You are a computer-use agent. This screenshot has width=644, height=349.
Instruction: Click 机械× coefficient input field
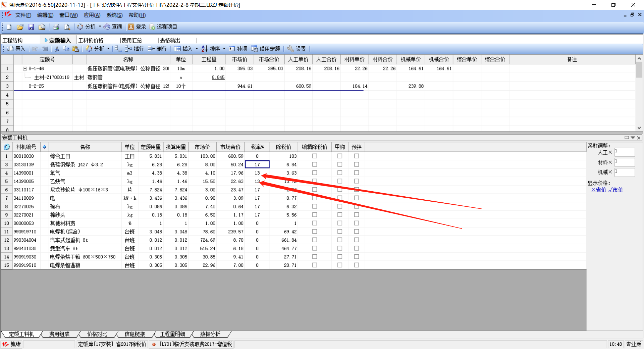tap(625, 172)
